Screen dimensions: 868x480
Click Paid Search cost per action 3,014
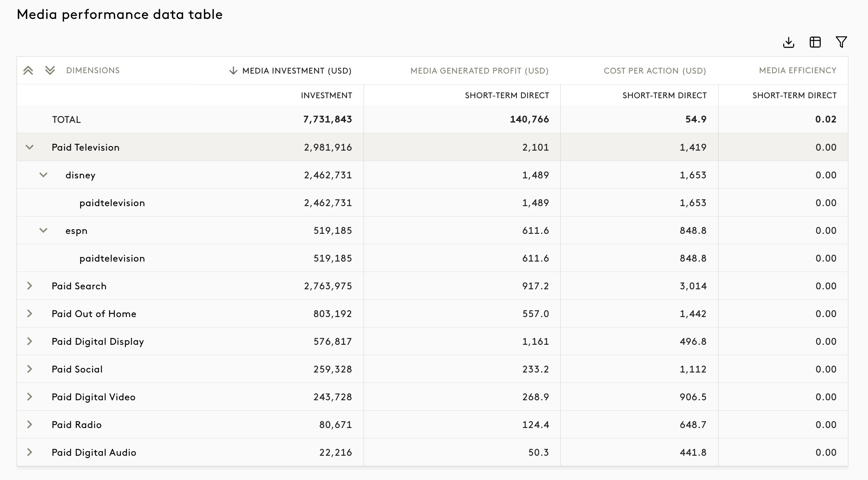coord(693,286)
